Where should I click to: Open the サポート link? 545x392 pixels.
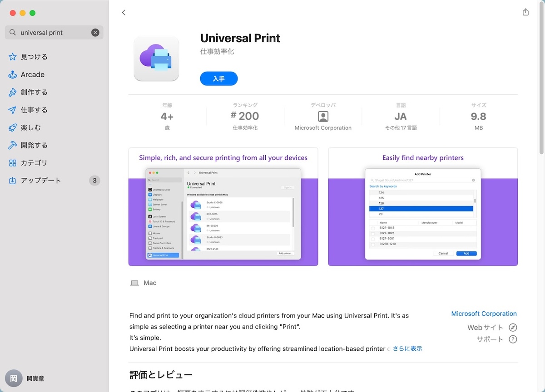click(x=490, y=339)
